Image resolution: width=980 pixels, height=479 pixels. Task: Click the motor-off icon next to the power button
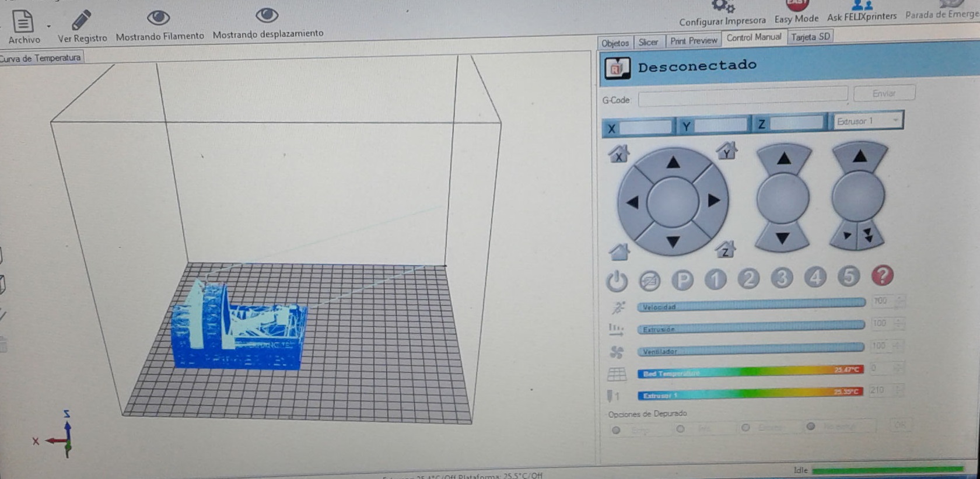click(649, 281)
